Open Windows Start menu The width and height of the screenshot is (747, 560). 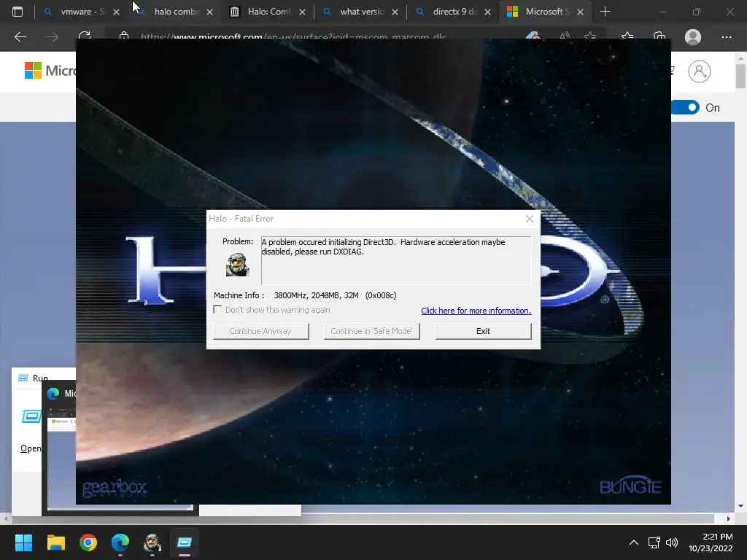coord(23,542)
